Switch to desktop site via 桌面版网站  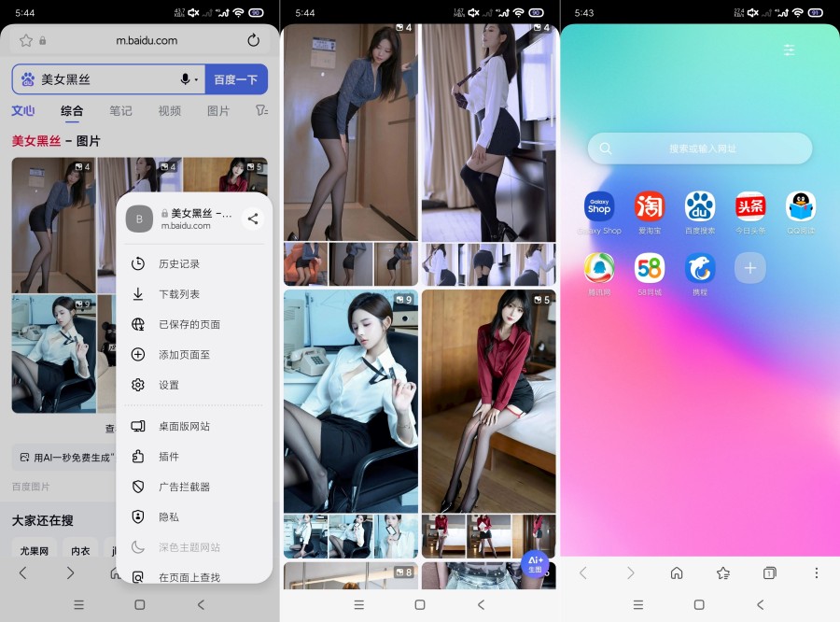click(184, 426)
